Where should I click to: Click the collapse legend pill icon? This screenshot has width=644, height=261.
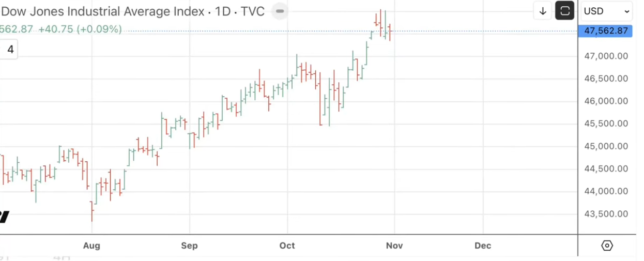coord(280,11)
